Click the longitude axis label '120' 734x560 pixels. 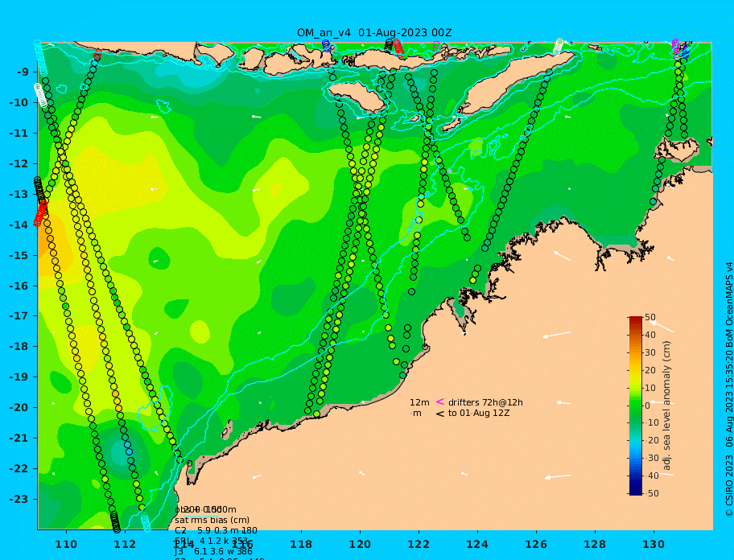point(360,544)
